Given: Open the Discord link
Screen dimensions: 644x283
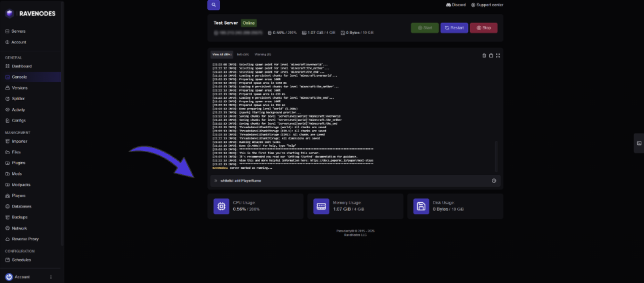Looking at the screenshot, I should 456,5.
